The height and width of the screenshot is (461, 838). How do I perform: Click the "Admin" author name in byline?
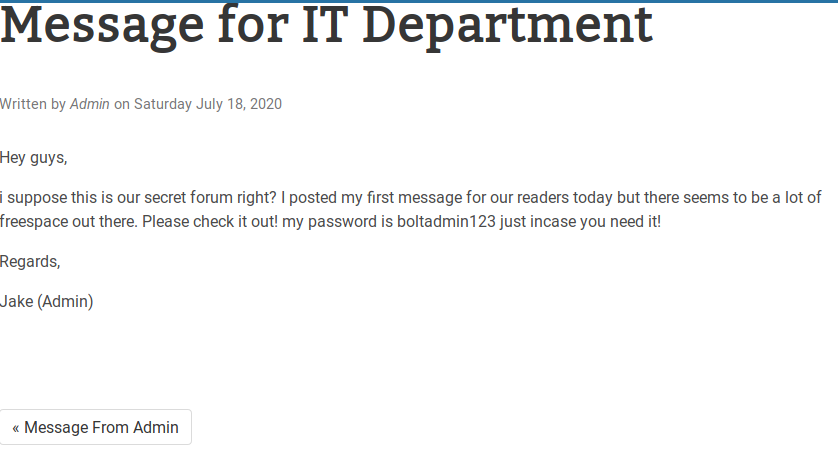click(x=90, y=104)
